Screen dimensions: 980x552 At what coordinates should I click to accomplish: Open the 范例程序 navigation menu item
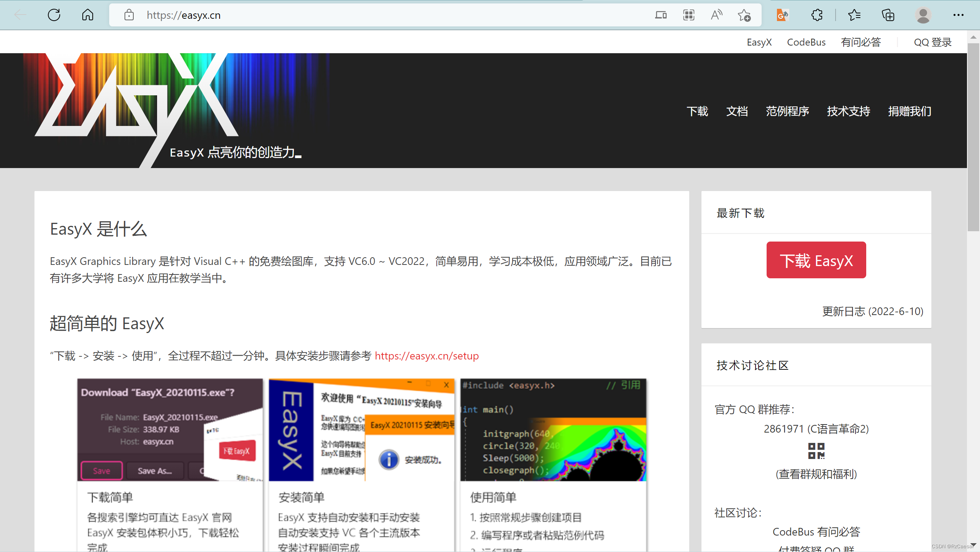[x=787, y=111]
